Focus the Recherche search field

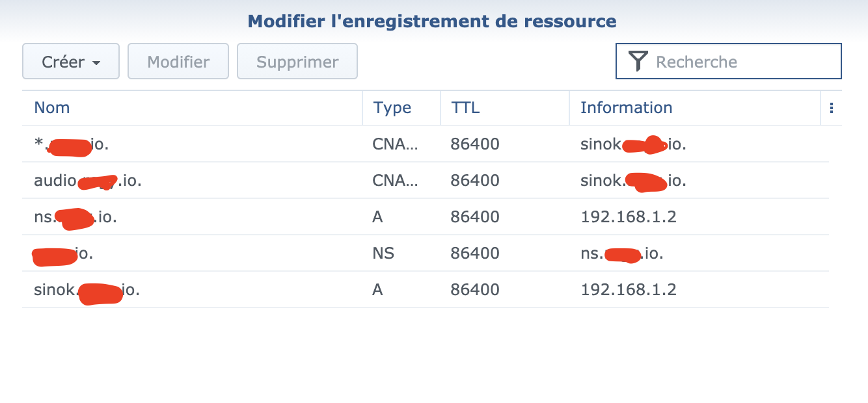(742, 62)
